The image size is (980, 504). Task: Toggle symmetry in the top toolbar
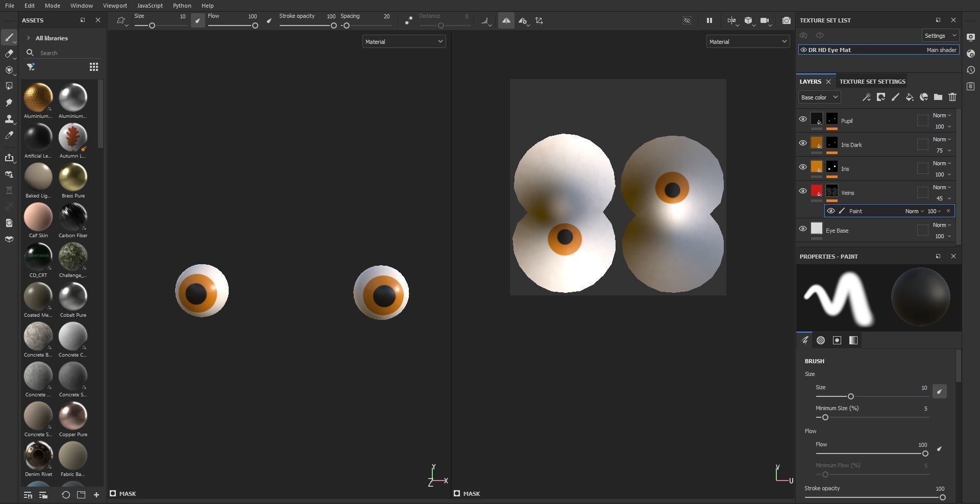(x=506, y=21)
